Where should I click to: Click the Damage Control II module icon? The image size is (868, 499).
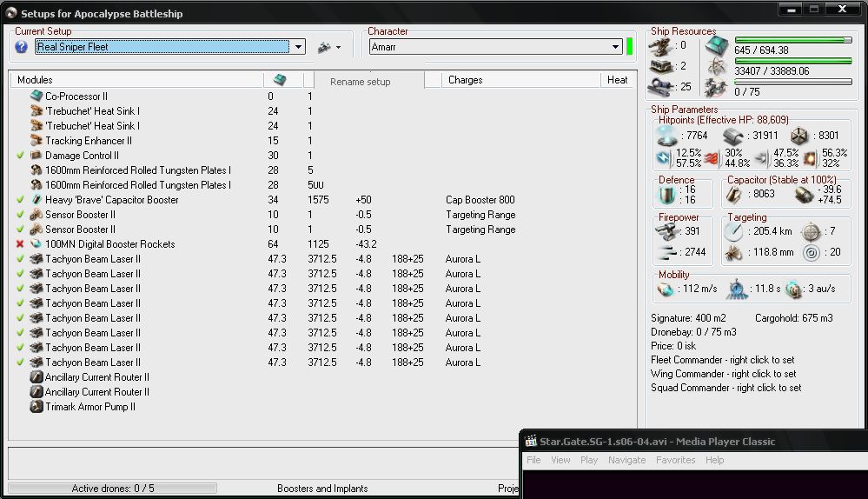36,155
